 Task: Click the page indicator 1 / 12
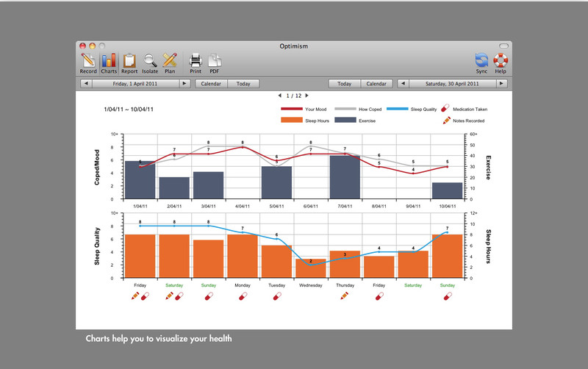(293, 96)
